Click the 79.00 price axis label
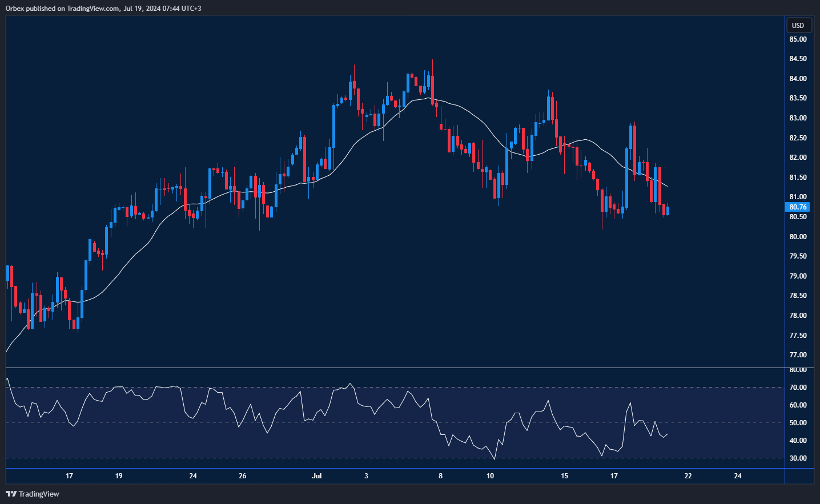This screenshot has width=820, height=504. [798, 276]
